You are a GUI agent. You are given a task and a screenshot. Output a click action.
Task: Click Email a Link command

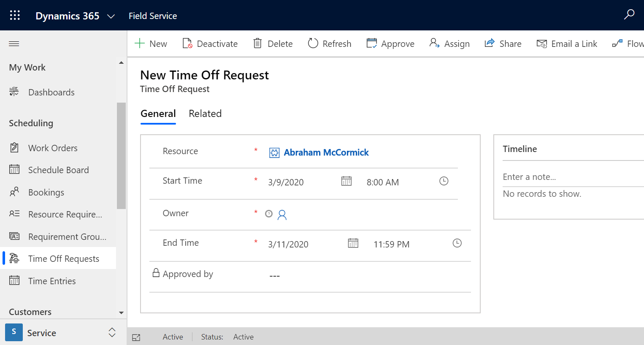click(x=567, y=43)
